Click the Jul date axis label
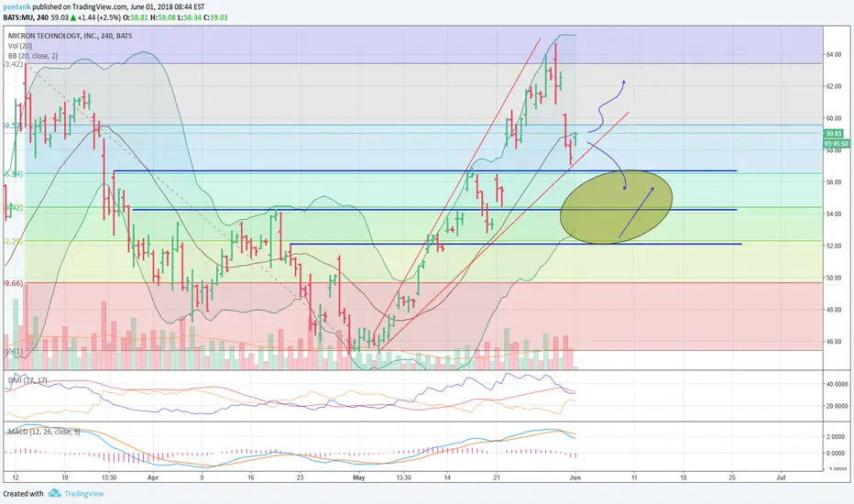Viewport: 854px width, 504px height. pyautogui.click(x=781, y=477)
